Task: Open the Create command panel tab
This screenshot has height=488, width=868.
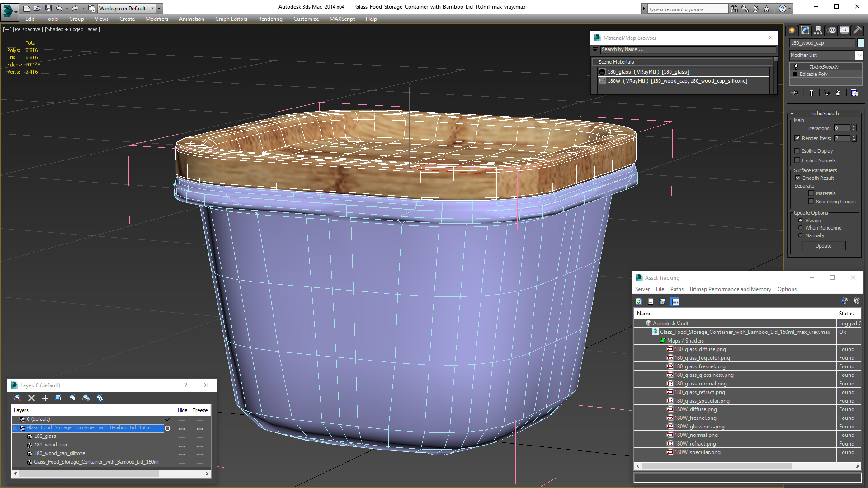Action: (x=792, y=30)
